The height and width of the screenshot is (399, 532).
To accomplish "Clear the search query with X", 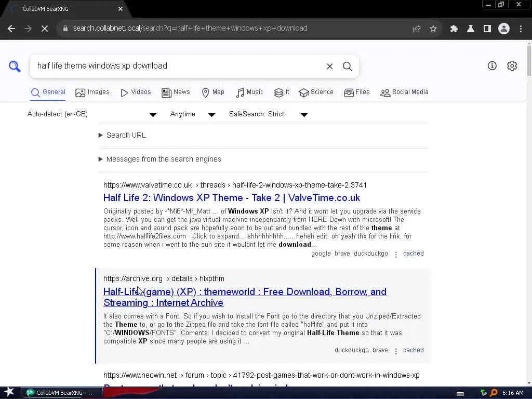I will (x=329, y=66).
